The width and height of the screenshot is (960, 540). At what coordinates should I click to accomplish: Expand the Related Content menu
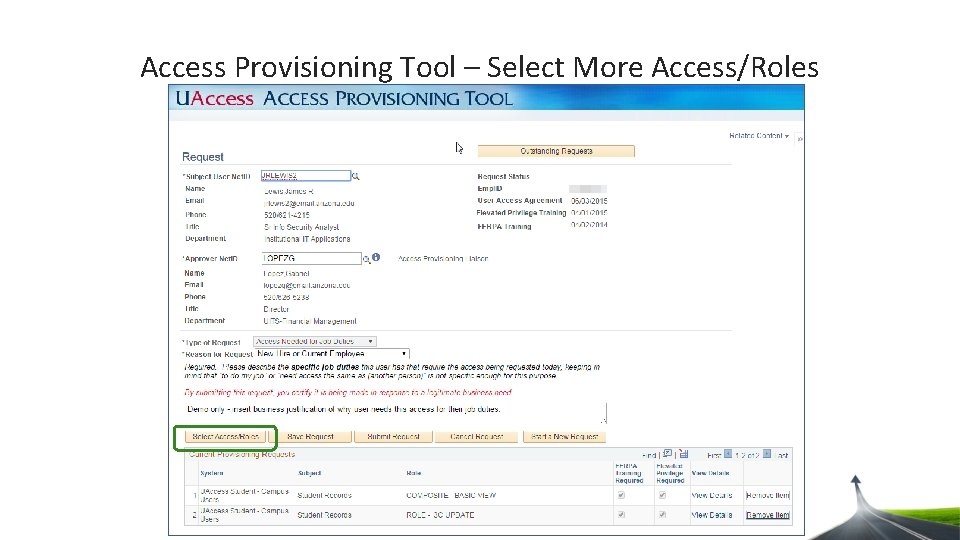[759, 136]
